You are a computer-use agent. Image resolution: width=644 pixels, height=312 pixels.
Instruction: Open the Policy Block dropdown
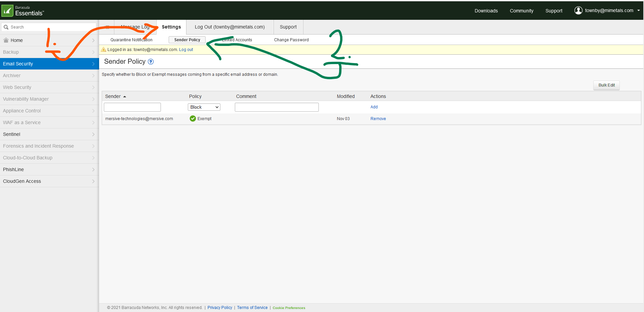(x=204, y=107)
